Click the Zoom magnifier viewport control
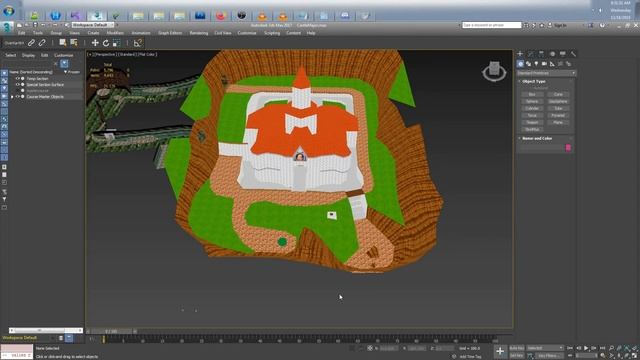Screen dimensions: 640x360 [x=611, y=348]
